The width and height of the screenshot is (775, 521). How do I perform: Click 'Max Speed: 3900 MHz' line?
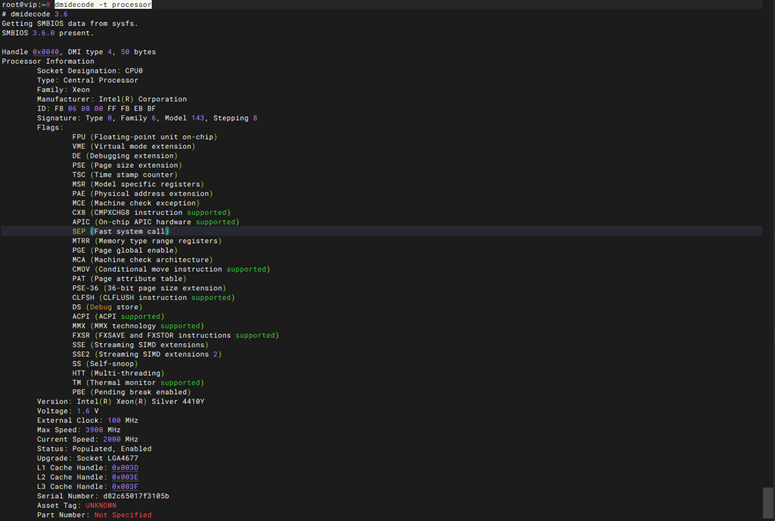(x=79, y=430)
